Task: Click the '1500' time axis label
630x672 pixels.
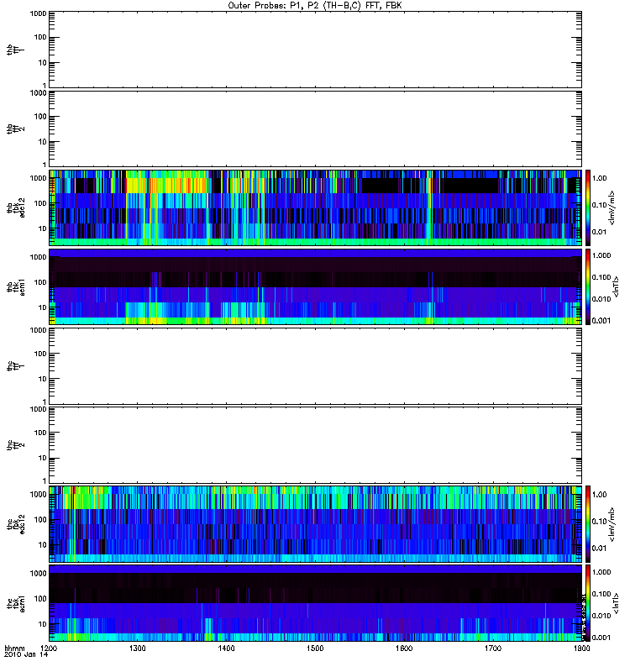Action: (x=315, y=648)
